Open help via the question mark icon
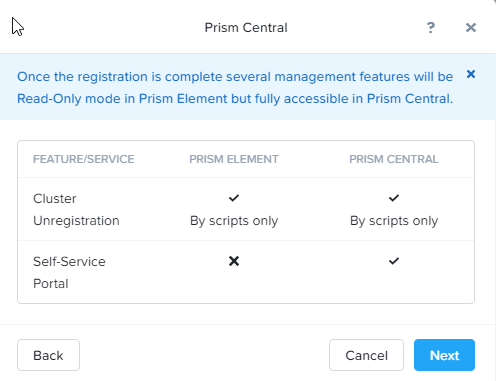The width and height of the screenshot is (496, 381). (431, 27)
